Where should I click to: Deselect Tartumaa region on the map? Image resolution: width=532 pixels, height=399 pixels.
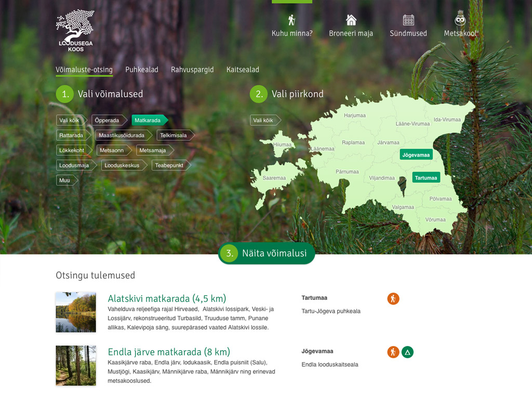coord(426,178)
